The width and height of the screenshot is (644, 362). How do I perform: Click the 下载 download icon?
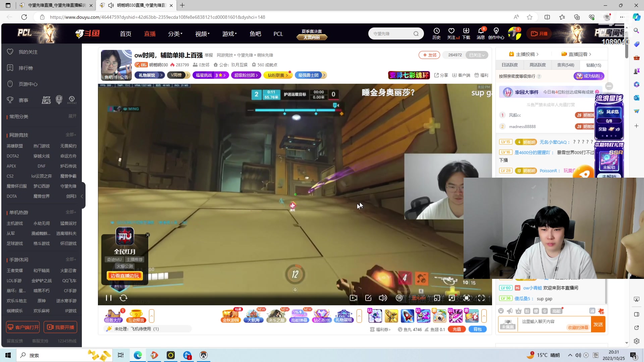466,33
